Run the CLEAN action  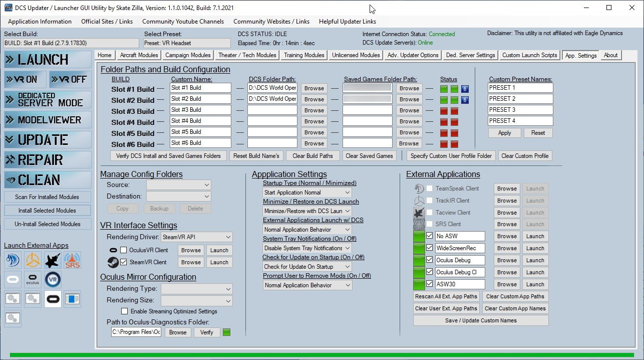(48, 180)
